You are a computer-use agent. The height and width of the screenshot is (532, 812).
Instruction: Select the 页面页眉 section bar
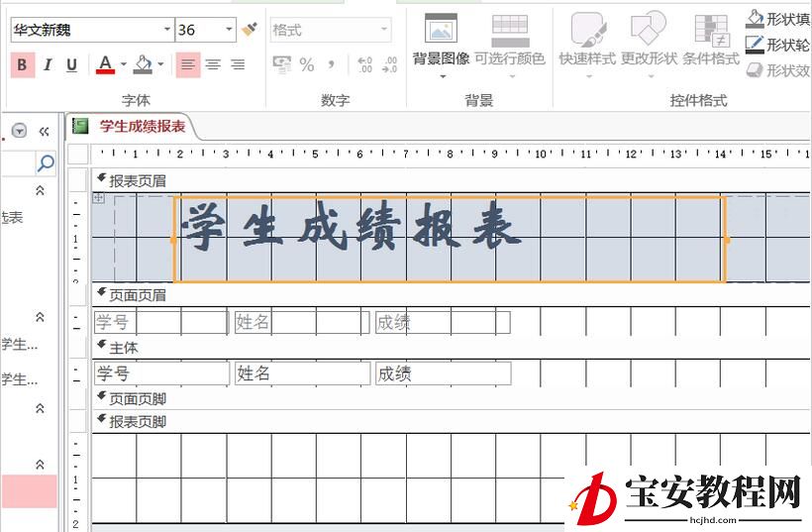[451, 295]
